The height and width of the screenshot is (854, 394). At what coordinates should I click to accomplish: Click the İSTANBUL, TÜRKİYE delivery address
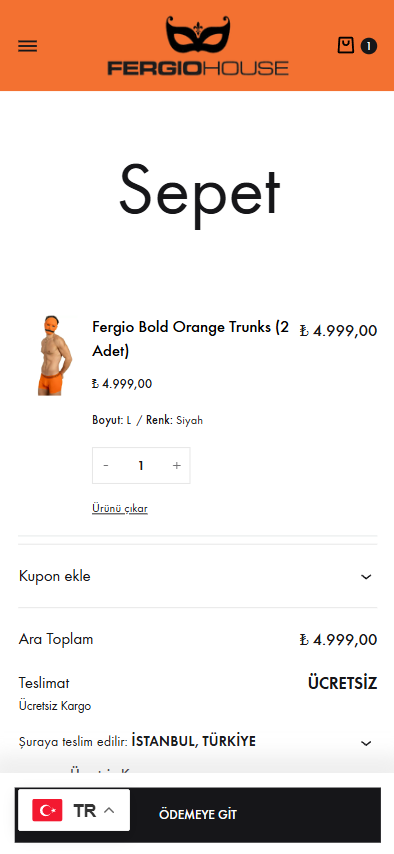193,741
